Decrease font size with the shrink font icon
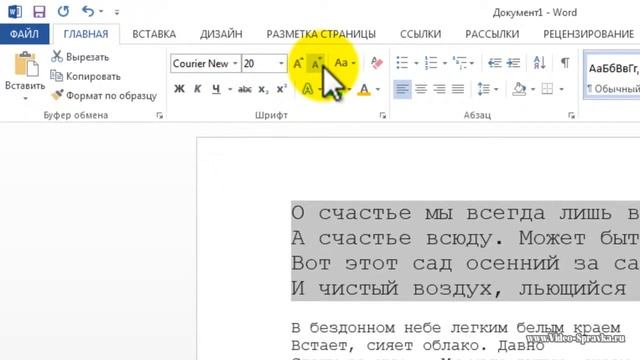 click(x=316, y=64)
